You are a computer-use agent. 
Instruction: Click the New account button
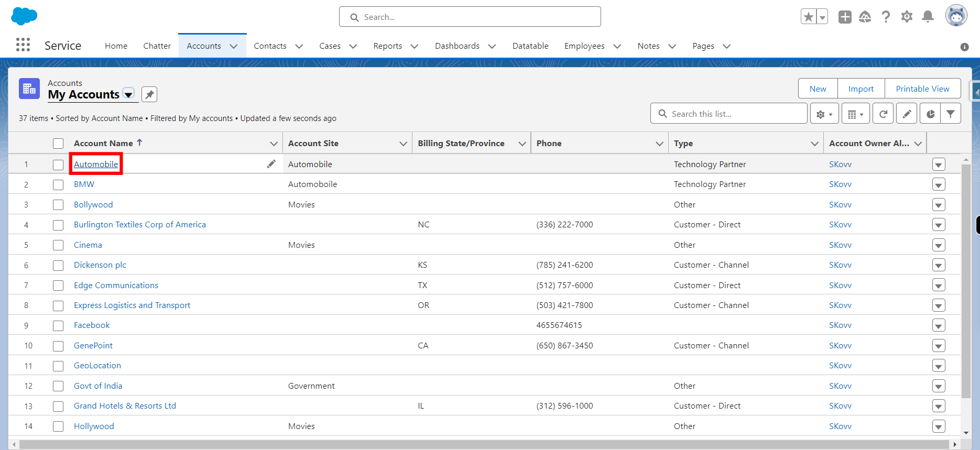click(x=818, y=89)
